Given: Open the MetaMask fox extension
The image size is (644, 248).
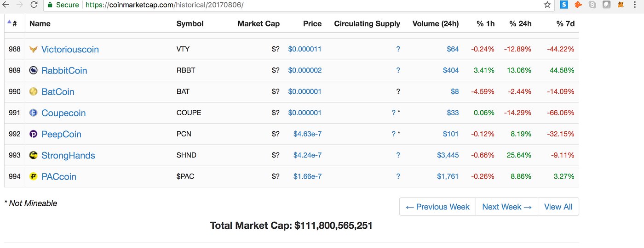Looking at the screenshot, I should [621, 5].
